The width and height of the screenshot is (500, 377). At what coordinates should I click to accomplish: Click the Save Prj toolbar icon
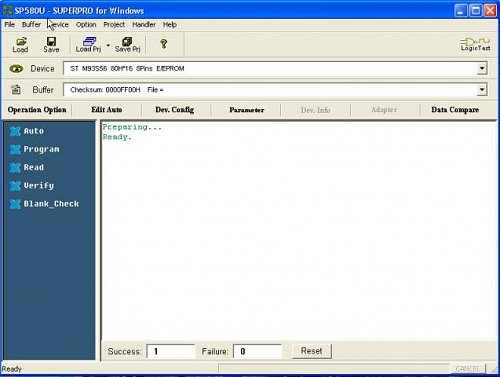[127, 44]
